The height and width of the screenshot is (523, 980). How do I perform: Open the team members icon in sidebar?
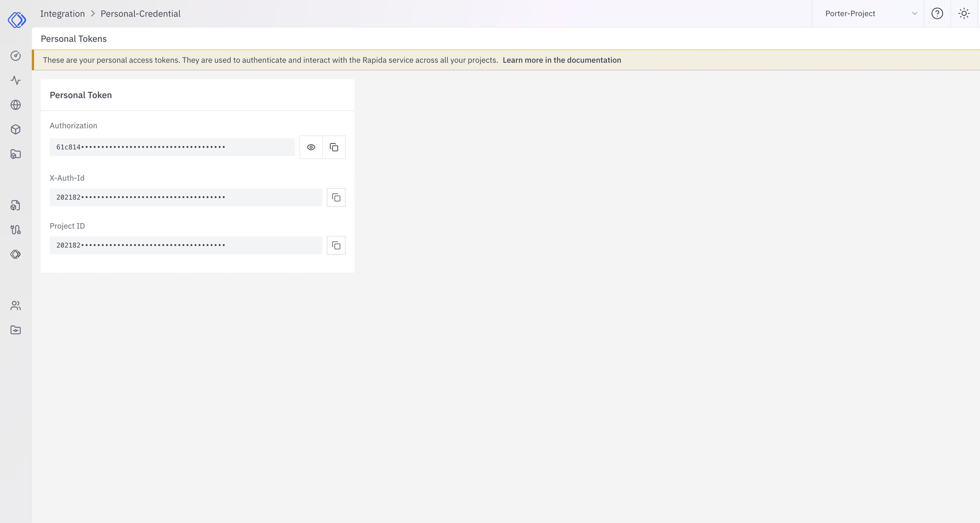point(16,305)
